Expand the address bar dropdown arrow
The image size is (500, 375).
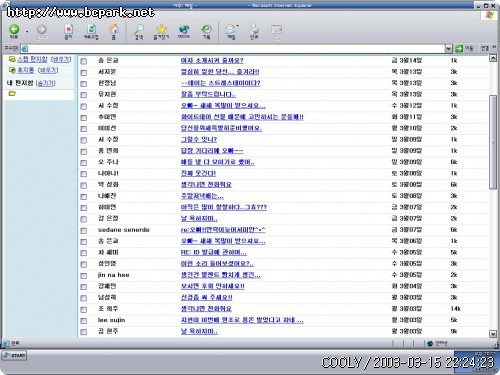(448, 49)
